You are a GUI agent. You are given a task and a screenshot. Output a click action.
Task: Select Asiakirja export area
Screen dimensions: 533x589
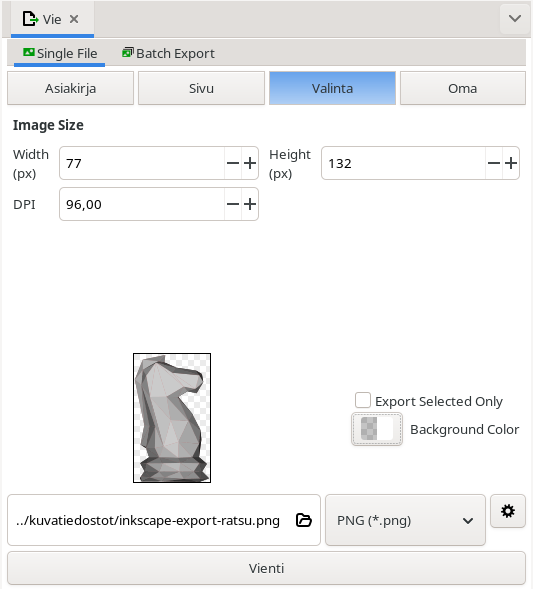(x=71, y=88)
